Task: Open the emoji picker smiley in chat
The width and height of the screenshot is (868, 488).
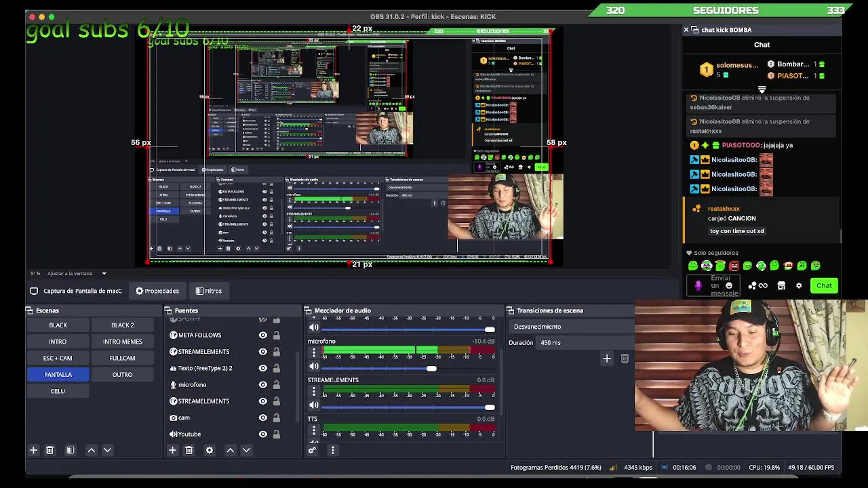Action: click(x=729, y=286)
